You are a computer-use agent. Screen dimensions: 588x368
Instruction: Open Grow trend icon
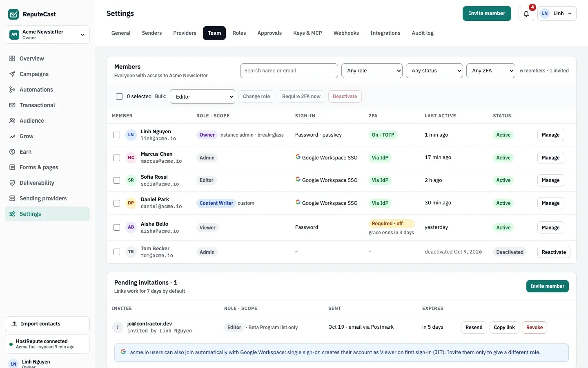point(12,136)
